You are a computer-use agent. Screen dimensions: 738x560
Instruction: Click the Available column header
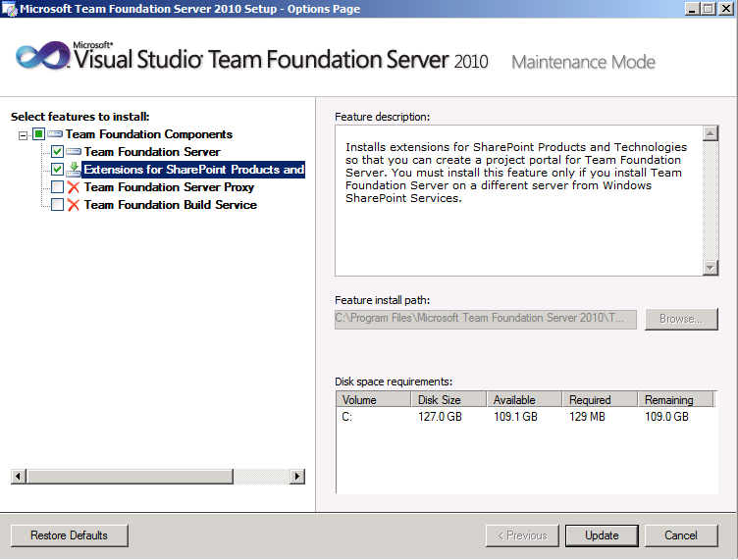point(524,400)
